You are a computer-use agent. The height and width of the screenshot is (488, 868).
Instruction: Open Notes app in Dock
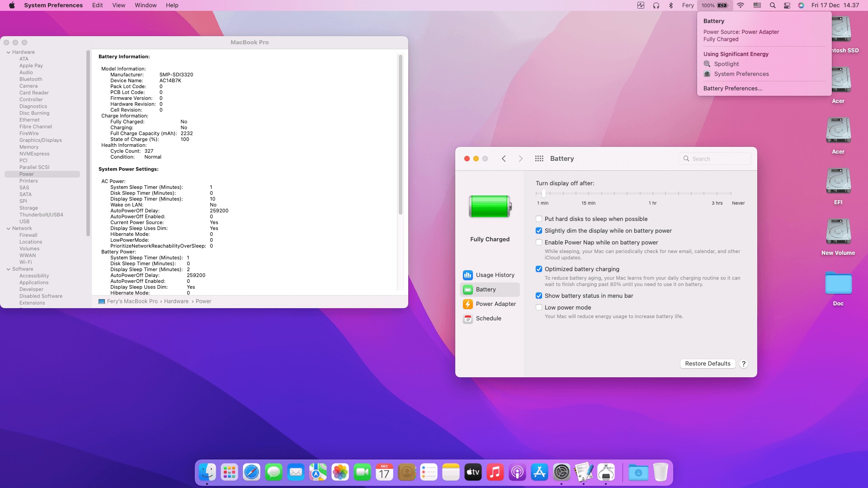[x=451, y=473]
